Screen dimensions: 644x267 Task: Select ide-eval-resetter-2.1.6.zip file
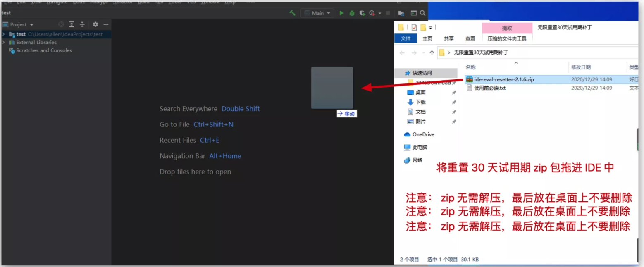point(504,79)
